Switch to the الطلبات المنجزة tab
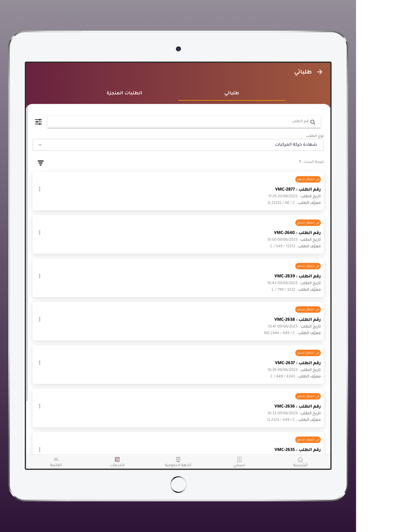 [124, 93]
